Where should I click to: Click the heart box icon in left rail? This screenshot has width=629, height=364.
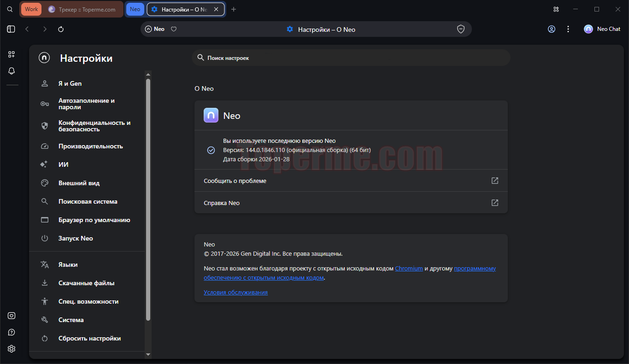pyautogui.click(x=12, y=316)
